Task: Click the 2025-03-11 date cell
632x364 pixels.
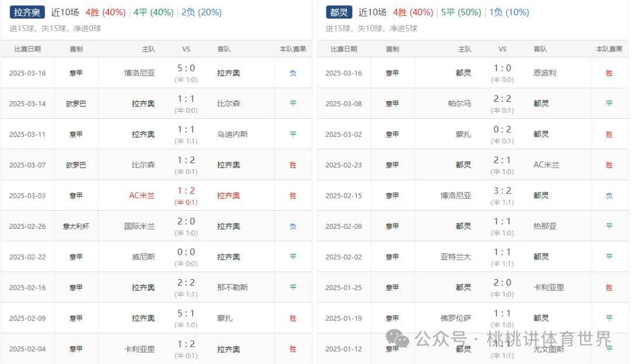Action: pos(28,134)
